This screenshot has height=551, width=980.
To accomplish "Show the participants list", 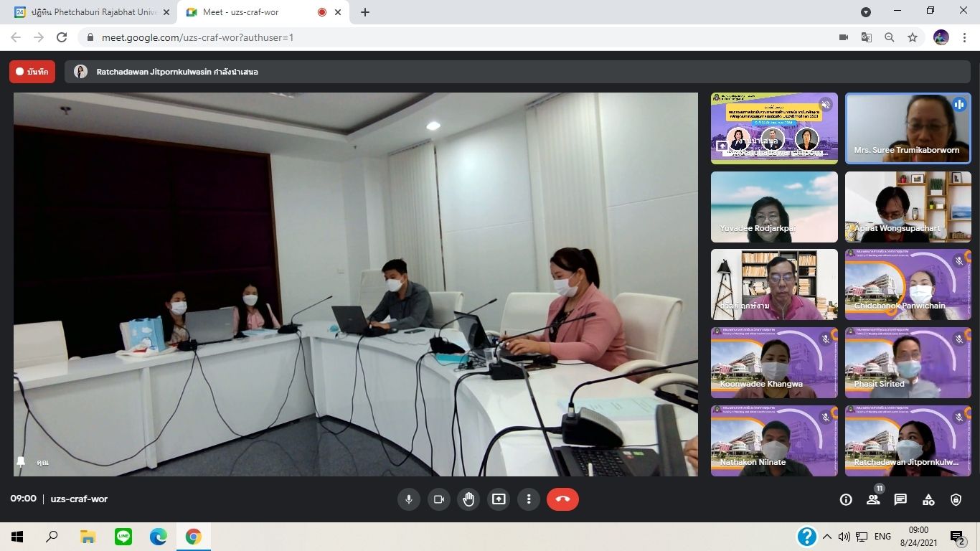I will [x=873, y=500].
